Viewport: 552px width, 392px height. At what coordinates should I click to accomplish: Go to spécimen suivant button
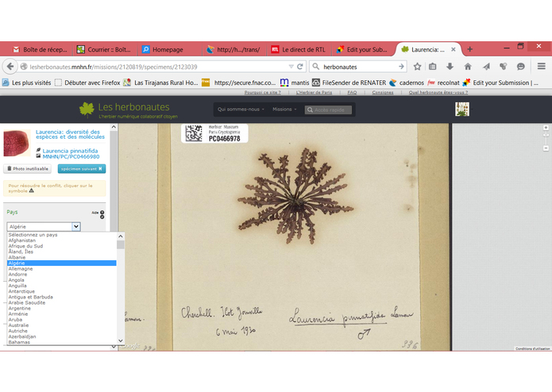click(82, 169)
